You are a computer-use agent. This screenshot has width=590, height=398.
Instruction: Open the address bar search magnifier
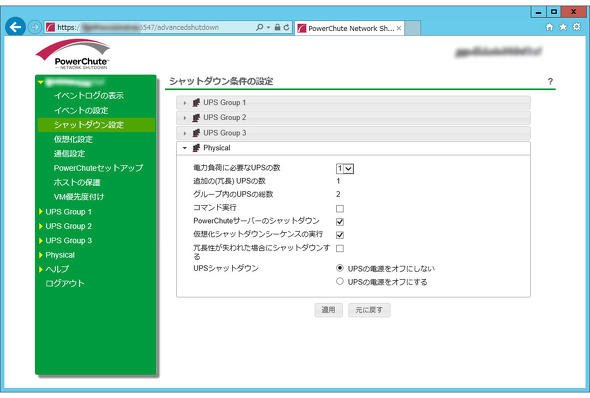[x=259, y=27]
